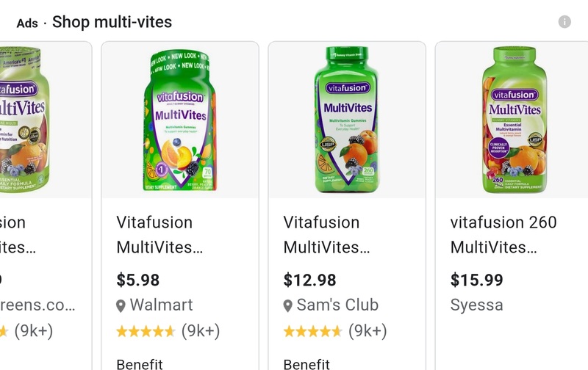Viewport: 588px width, 370px height.
Task: Click the Syessa seller name
Action: (476, 305)
